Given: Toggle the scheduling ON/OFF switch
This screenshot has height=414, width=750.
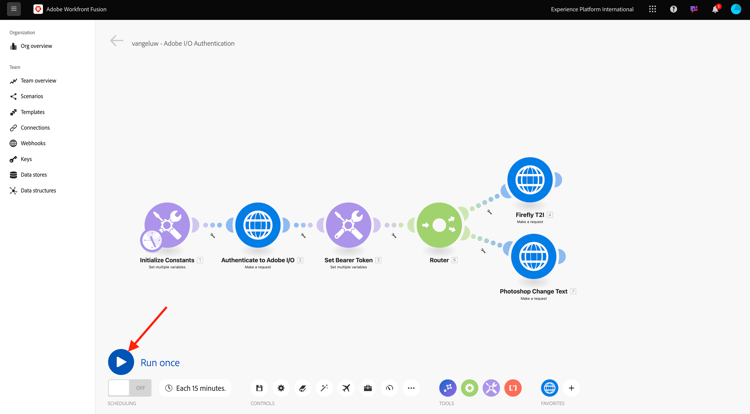Looking at the screenshot, I should (x=130, y=388).
